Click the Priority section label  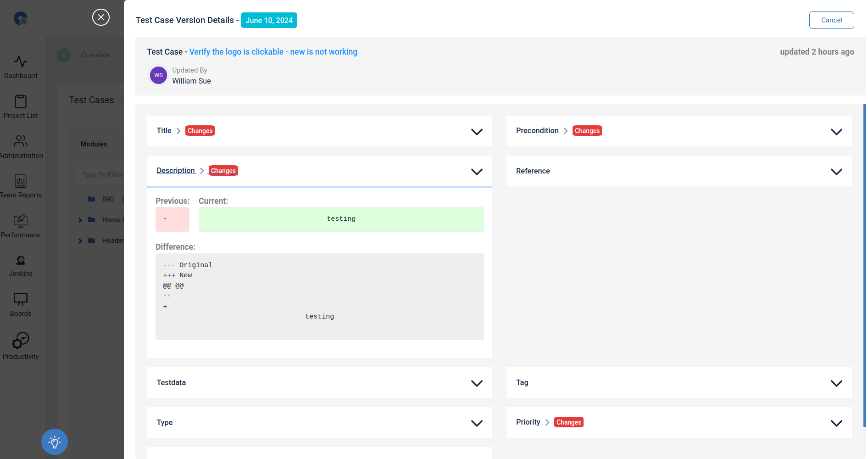pyautogui.click(x=528, y=422)
